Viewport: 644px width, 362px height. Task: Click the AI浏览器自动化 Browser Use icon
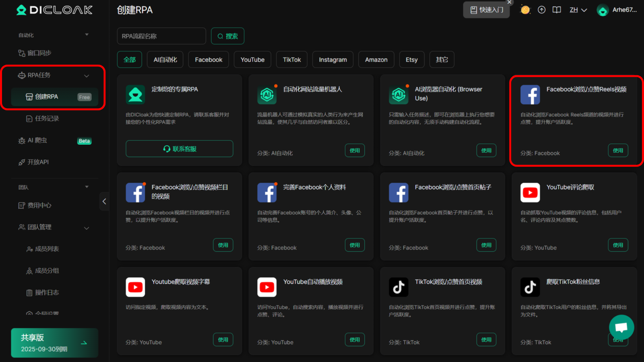click(398, 95)
